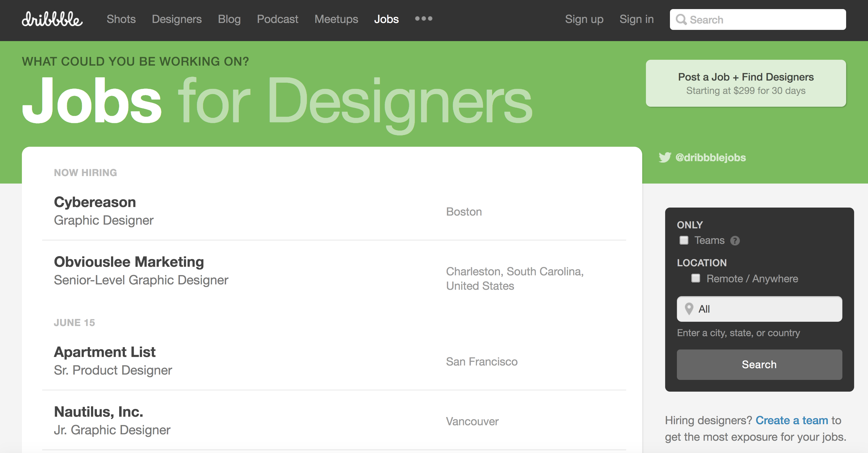Check Remote / Anywhere location option
Image resolution: width=868 pixels, height=453 pixels.
696,278
